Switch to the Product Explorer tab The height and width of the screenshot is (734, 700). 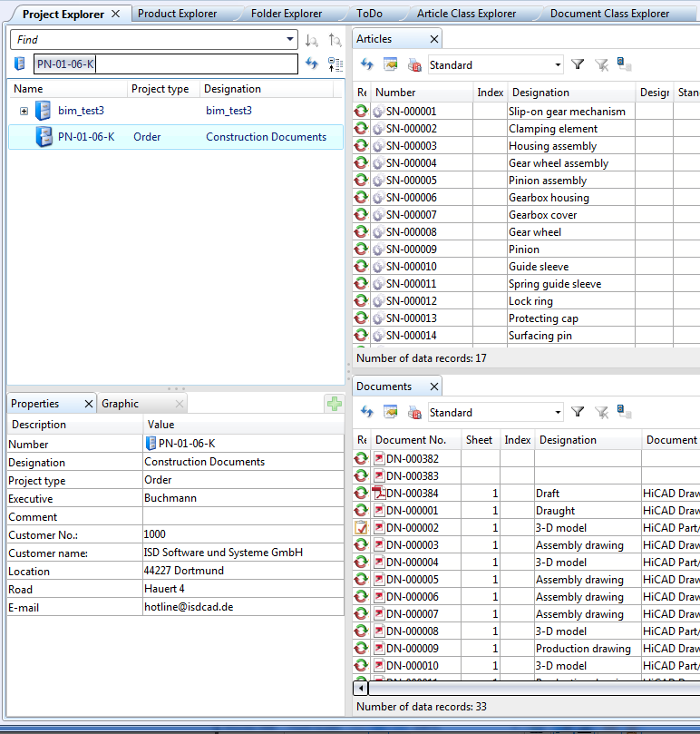pos(177,14)
